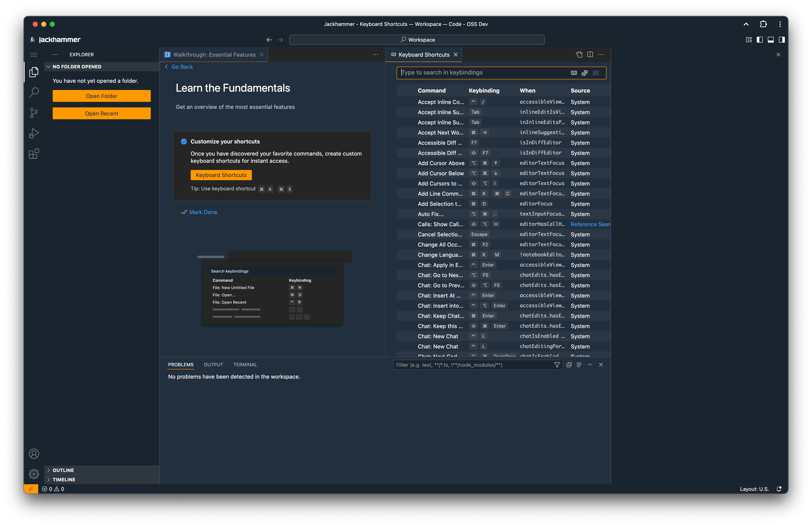Click the Layout: U.S. status bar entry
The width and height of the screenshot is (812, 525).
(754, 489)
